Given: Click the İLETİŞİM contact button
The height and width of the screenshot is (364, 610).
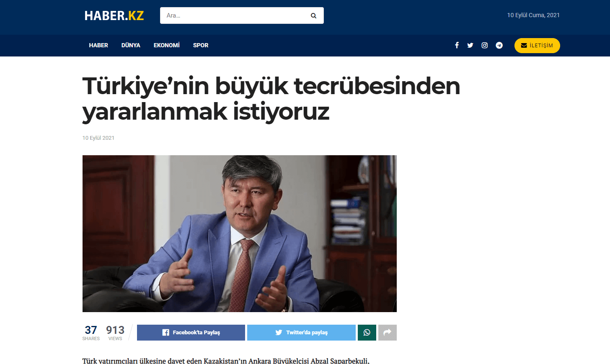Looking at the screenshot, I should 537,45.
